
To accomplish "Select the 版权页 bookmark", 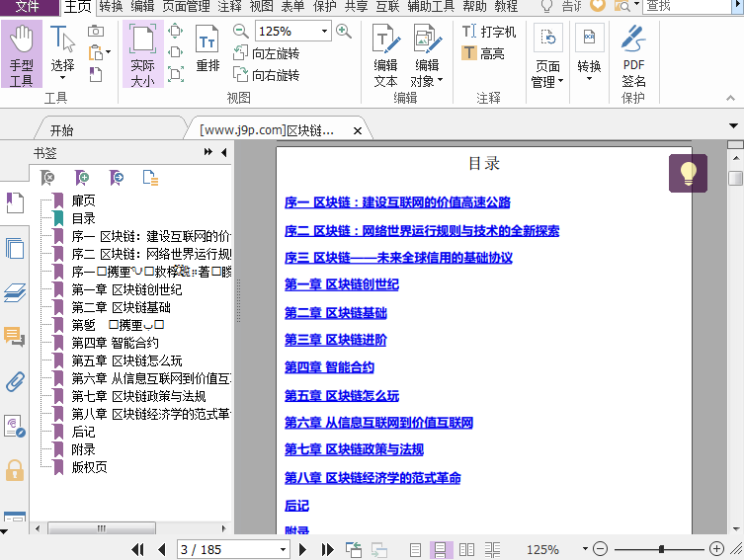I will click(x=89, y=467).
